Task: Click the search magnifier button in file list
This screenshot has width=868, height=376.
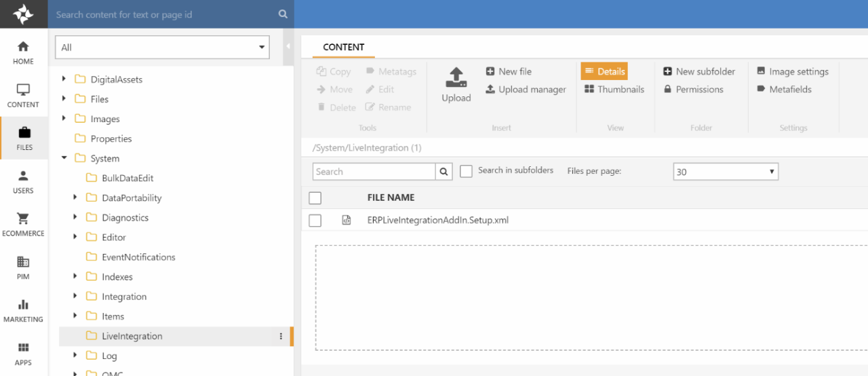Action: coord(444,172)
